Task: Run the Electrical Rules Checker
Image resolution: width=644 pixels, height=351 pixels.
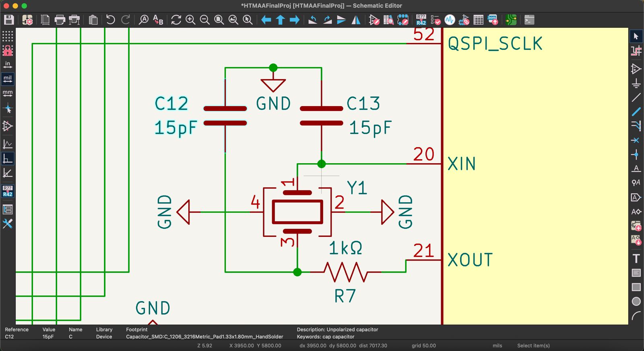Action: click(436, 20)
